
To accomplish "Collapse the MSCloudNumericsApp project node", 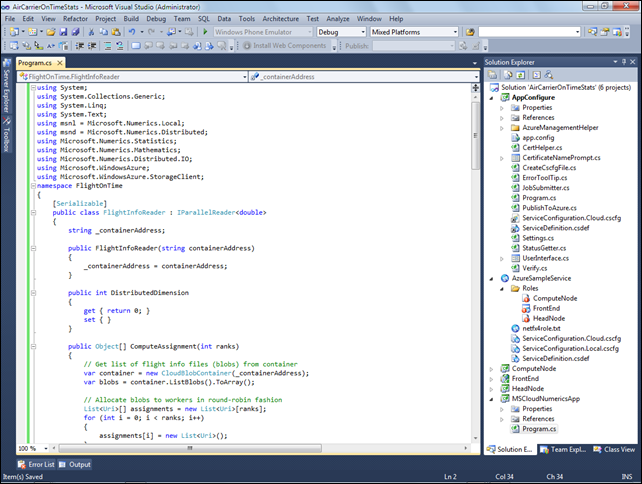I will click(491, 399).
